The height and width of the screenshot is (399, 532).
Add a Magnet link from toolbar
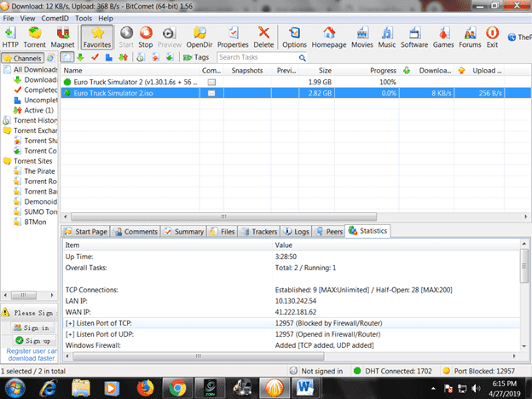coord(62,38)
